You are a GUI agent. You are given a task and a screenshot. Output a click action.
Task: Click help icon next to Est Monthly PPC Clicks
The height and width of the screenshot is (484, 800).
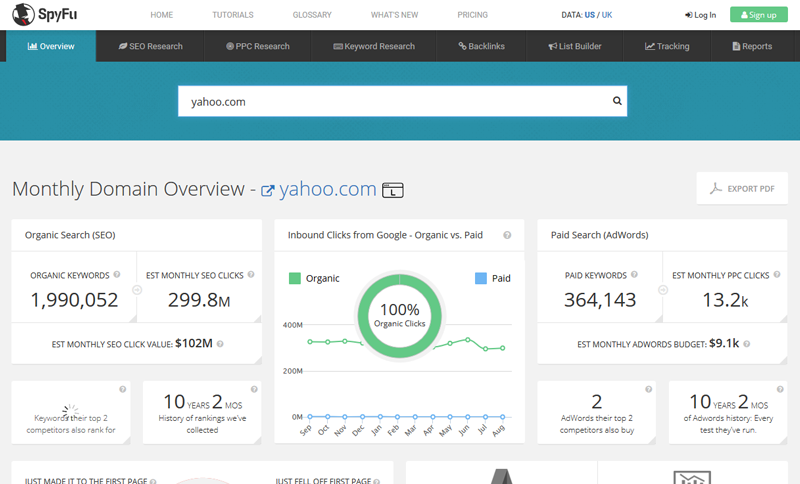pyautogui.click(x=777, y=274)
